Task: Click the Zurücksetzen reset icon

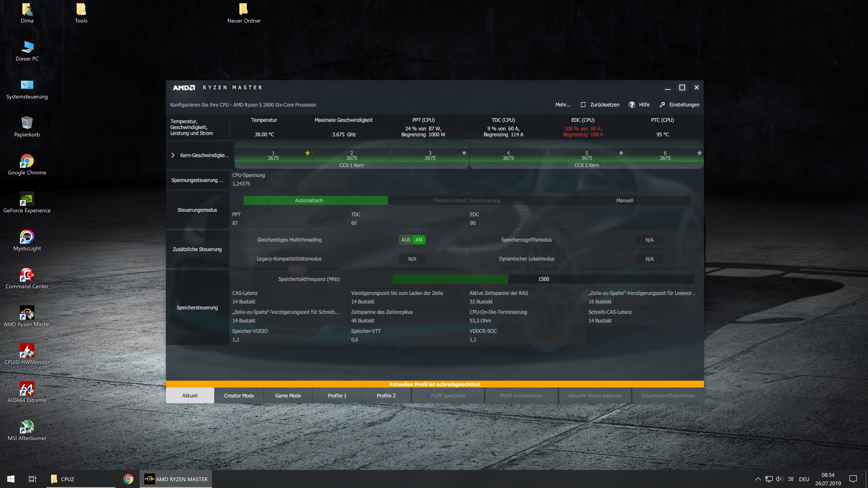Action: 583,105
